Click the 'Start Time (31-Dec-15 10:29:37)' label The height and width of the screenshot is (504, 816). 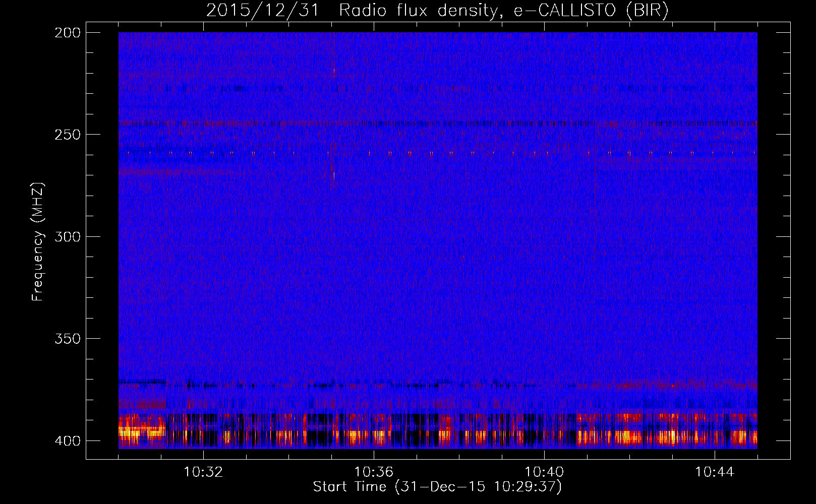click(437, 487)
